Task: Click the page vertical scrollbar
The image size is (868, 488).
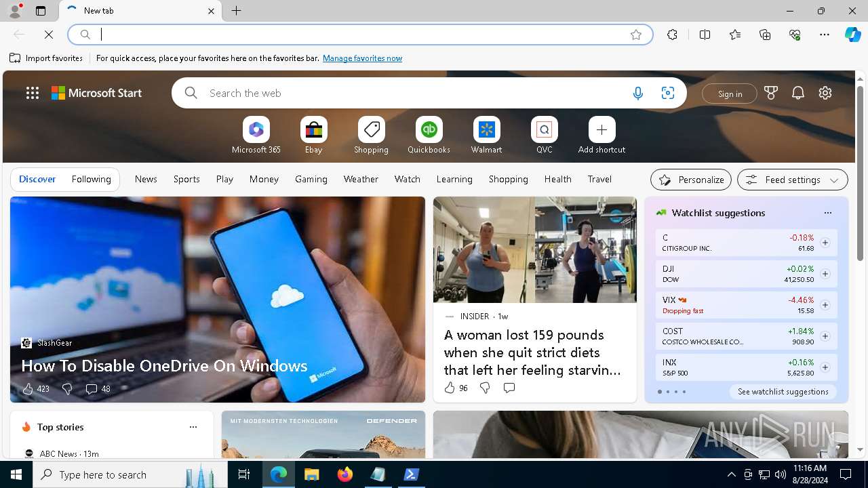Action: point(860,174)
